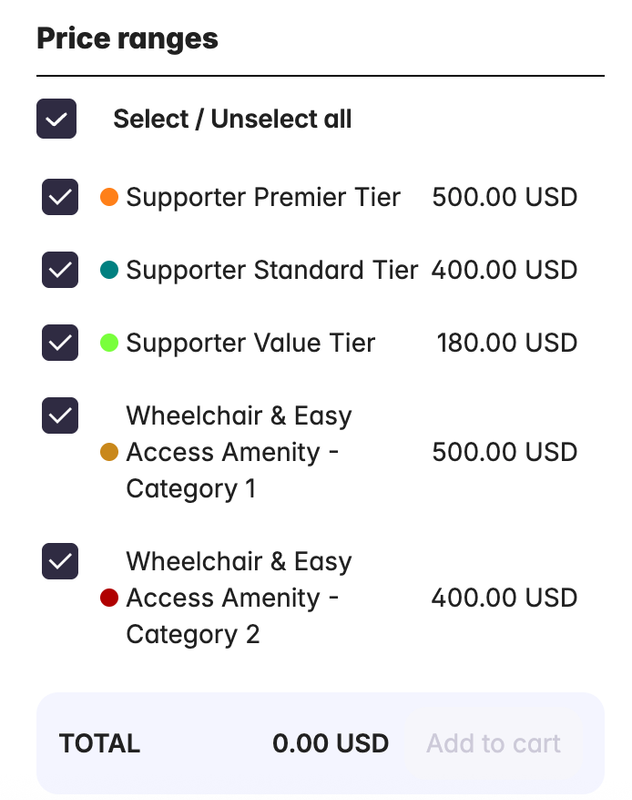This screenshot has width=632, height=800.
Task: Uncheck Wheelchair & Easy Access Category 2 checkbox
Action: pos(60,562)
